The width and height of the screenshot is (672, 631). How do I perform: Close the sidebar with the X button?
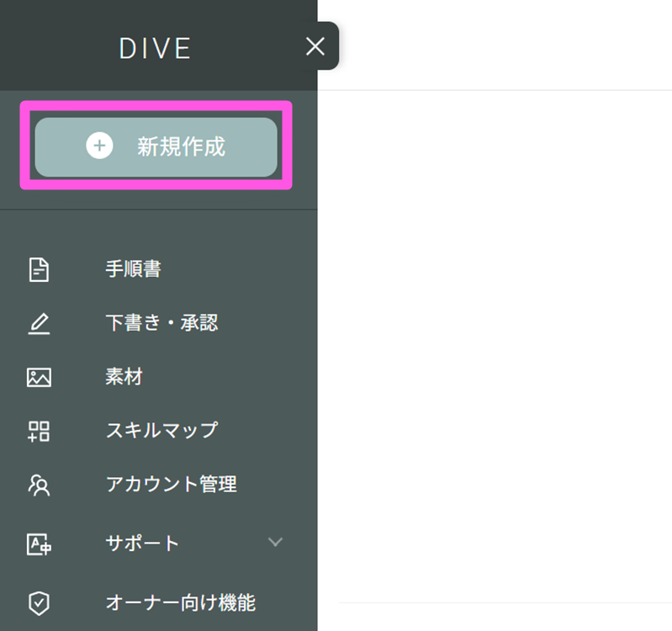point(315,46)
